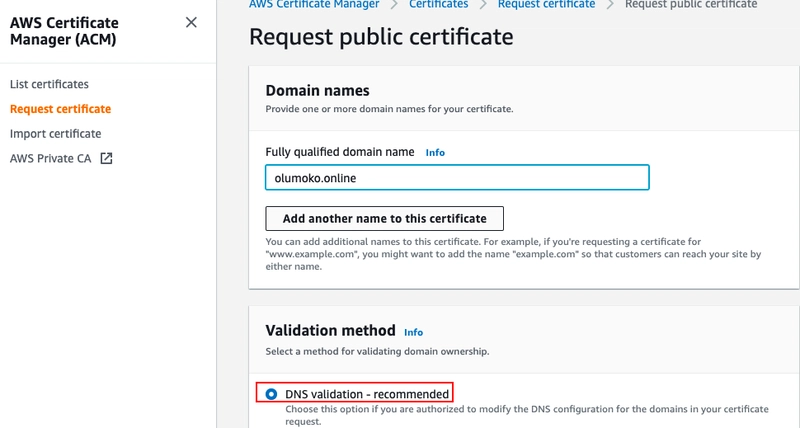This screenshot has height=428, width=800.
Task: Go to Request certificate in the sidebar
Action: 60,109
